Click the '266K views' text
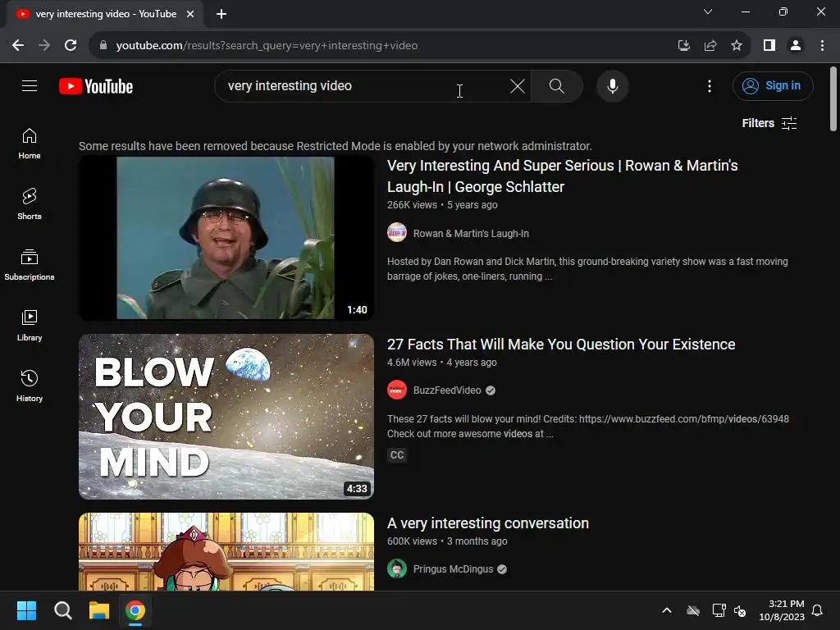 pyautogui.click(x=412, y=205)
